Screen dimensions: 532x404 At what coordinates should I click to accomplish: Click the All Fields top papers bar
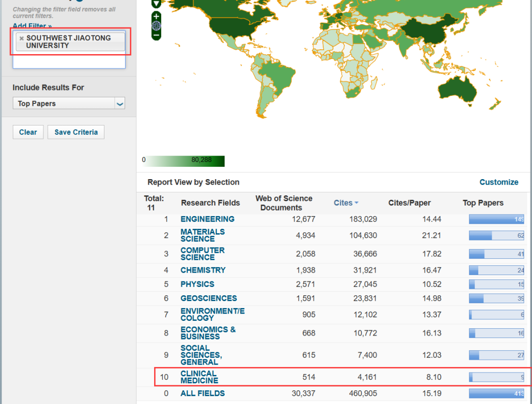point(497,393)
